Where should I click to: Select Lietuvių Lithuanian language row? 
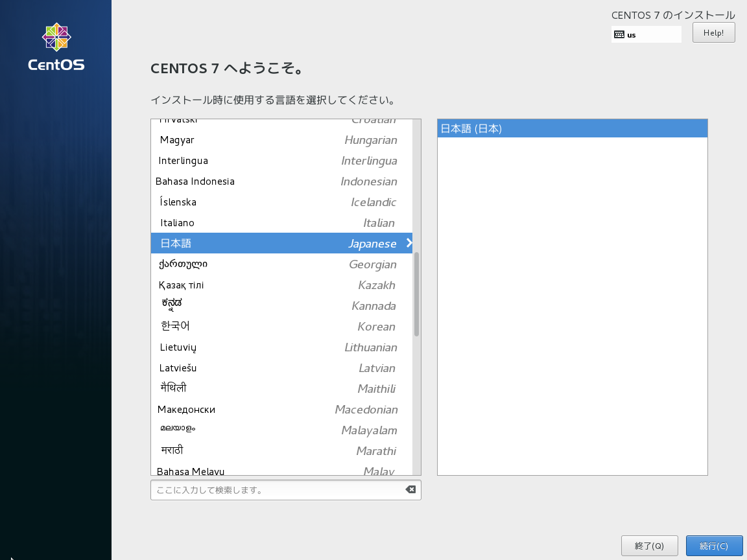(281, 347)
